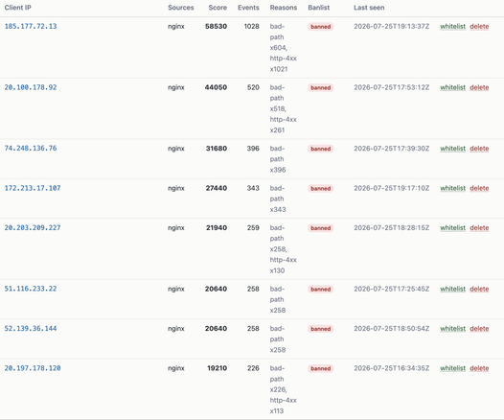
Task: Open client IP 74.248.136.76
Action: pos(31,149)
